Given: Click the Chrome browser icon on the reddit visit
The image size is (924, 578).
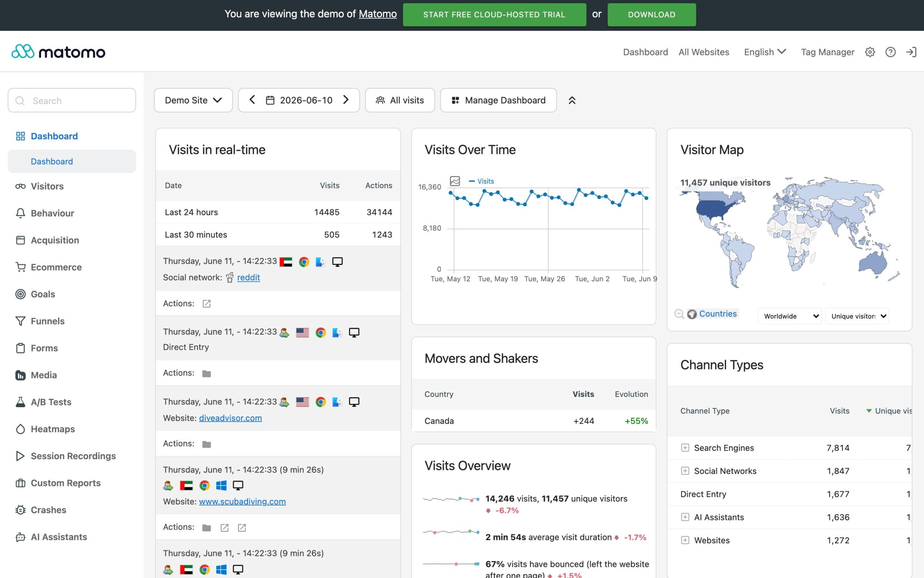Looking at the screenshot, I should pos(304,262).
